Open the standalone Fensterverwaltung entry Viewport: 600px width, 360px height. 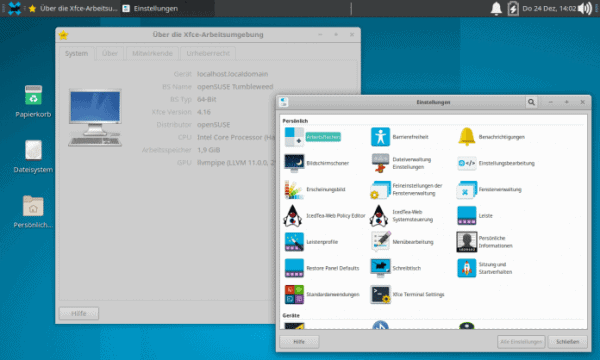click(489, 190)
